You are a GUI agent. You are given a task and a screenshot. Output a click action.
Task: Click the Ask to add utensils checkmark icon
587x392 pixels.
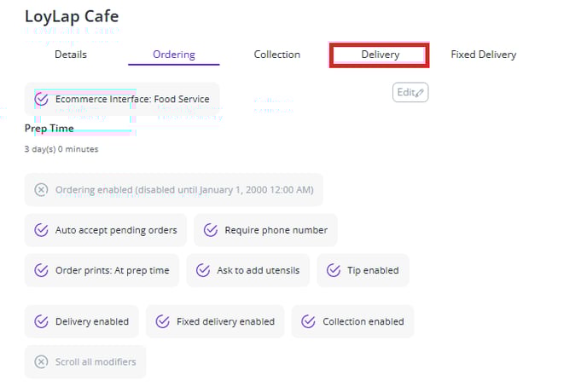point(203,270)
